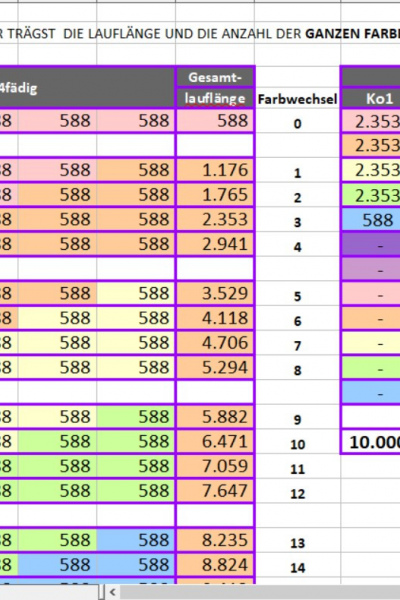Select the Farbwechsel value 10 cell
Image resolution: width=400 pixels, height=600 pixels.
click(297, 443)
